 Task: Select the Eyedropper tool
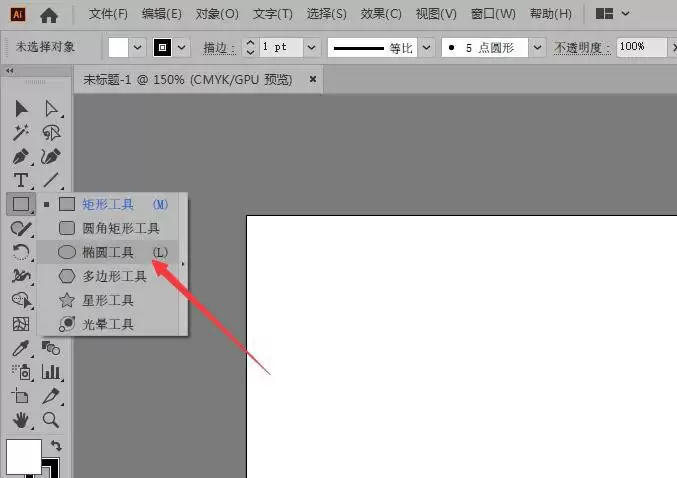click(x=21, y=348)
